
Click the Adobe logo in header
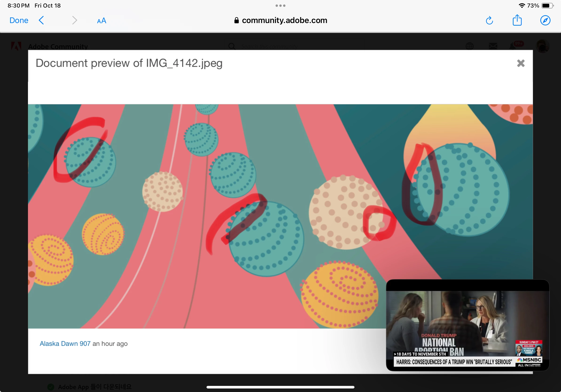click(16, 46)
